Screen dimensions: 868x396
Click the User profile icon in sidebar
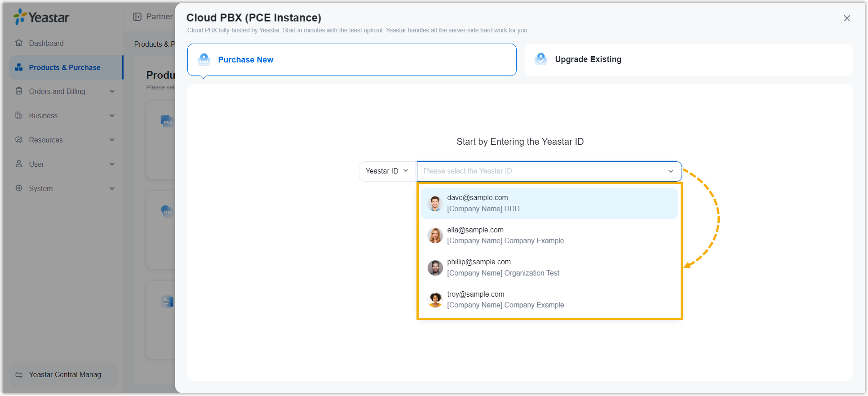[19, 164]
